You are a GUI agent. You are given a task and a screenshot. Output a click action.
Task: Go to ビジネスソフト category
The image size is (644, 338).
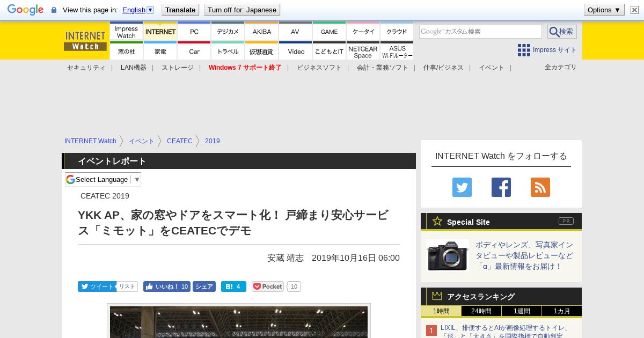(319, 68)
